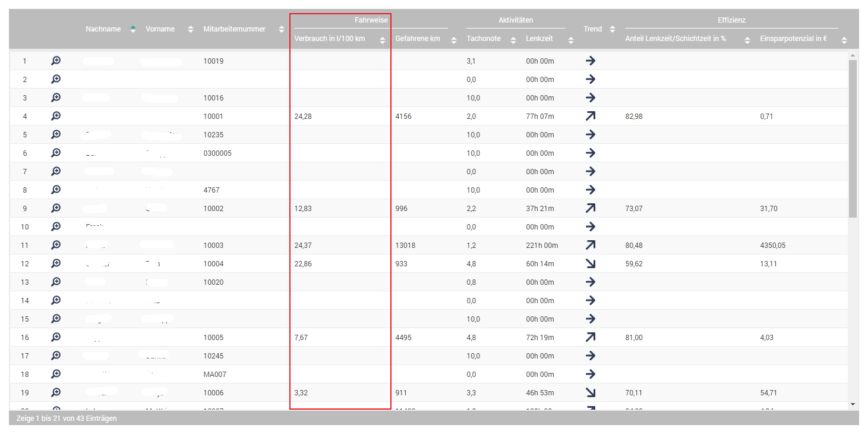This screenshot has height=434, width=868.
Task: Open details magnifier for row 1
Action: 56,61
